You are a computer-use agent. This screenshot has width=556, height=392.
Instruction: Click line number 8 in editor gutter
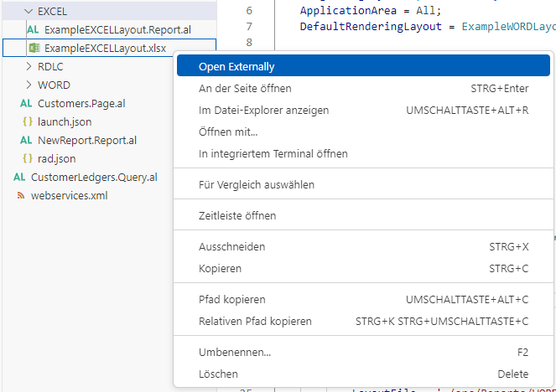(x=249, y=42)
